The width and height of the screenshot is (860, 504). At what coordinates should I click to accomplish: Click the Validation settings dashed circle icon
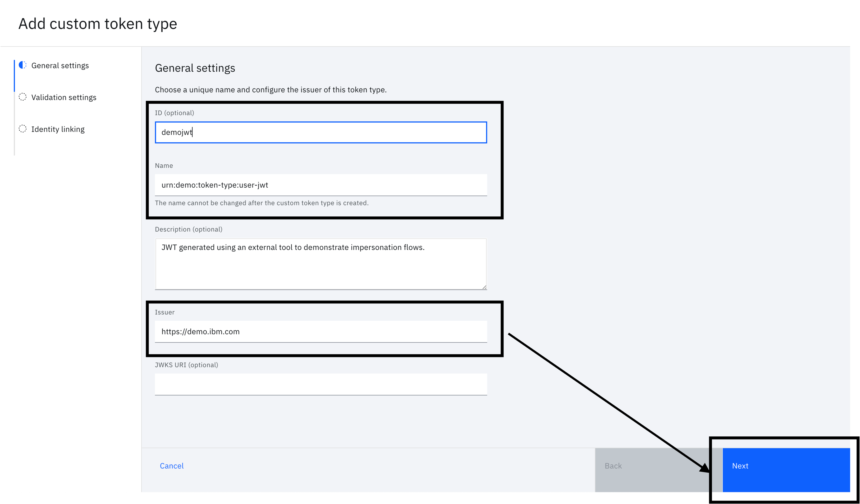click(23, 97)
